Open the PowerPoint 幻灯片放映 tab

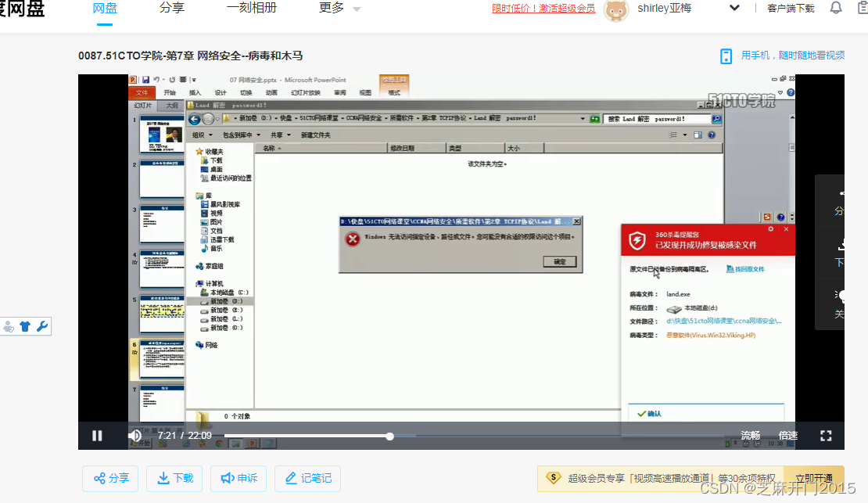[x=306, y=92]
